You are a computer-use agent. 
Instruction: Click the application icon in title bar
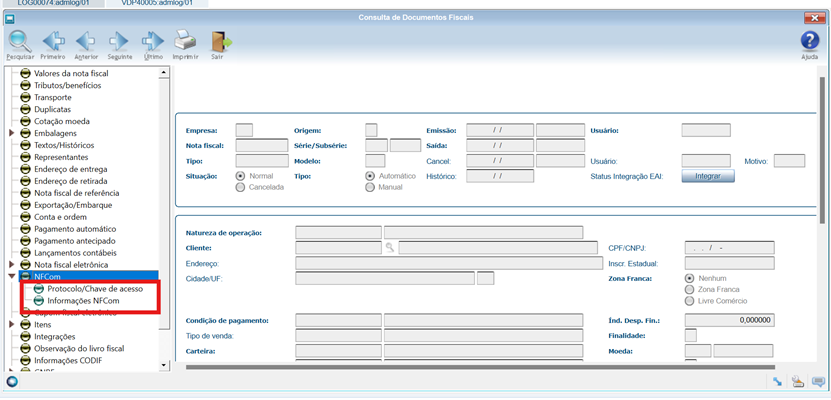point(9,19)
